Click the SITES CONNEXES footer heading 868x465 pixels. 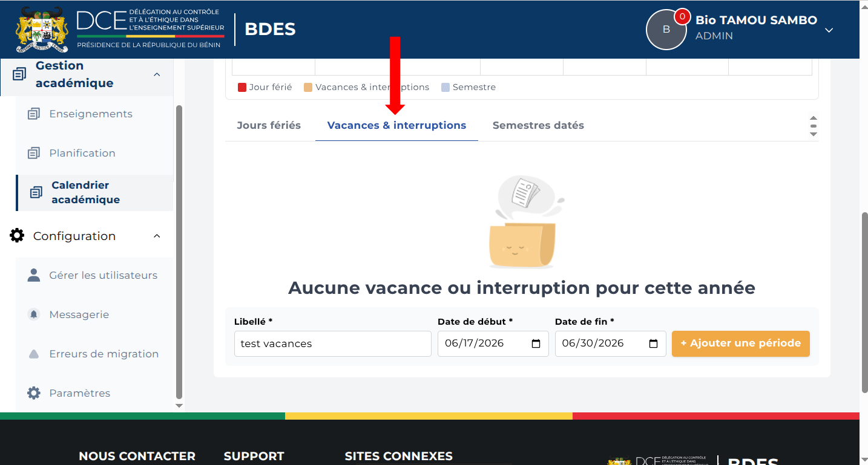point(398,457)
